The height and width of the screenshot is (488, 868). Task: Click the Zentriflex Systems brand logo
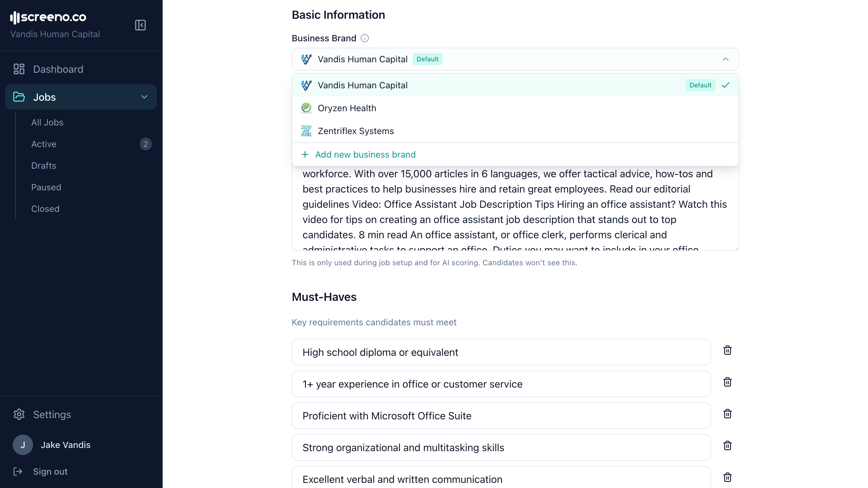[306, 131]
